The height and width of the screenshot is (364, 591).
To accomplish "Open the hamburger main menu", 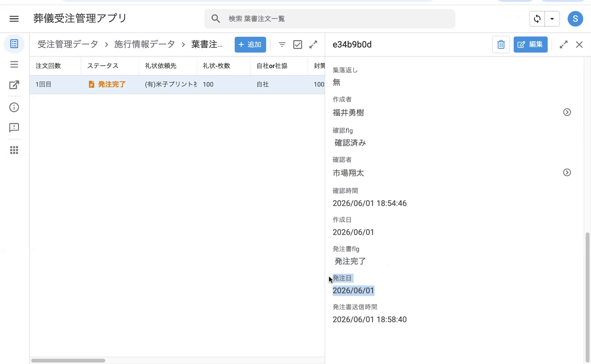I will [14, 19].
